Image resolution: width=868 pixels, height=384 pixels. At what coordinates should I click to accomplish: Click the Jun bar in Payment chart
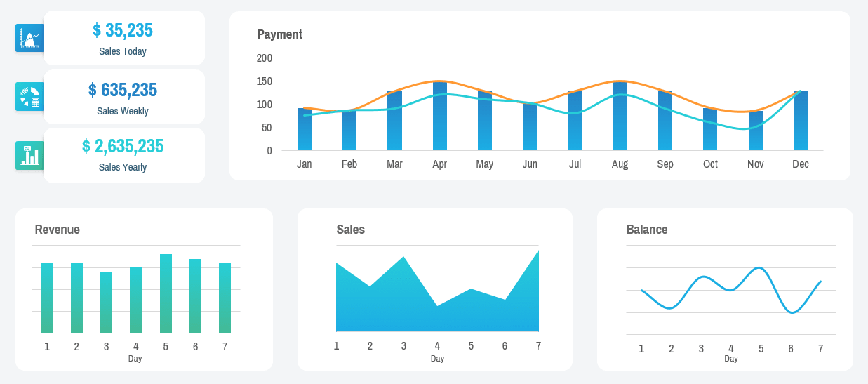[x=530, y=126]
